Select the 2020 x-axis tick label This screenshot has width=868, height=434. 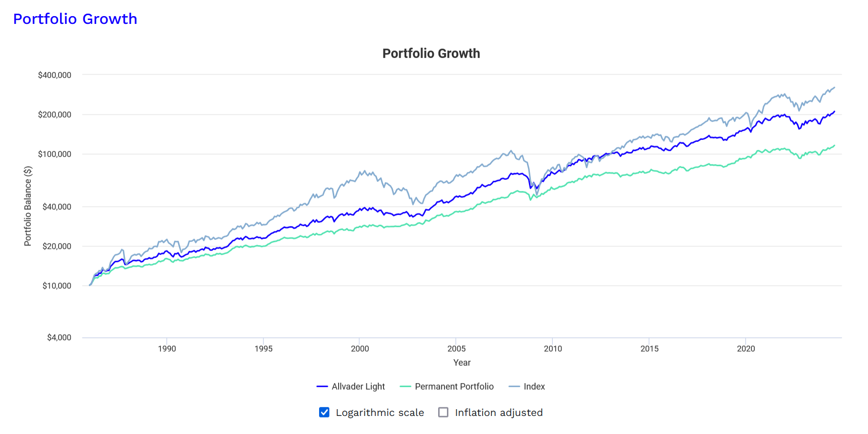746,349
